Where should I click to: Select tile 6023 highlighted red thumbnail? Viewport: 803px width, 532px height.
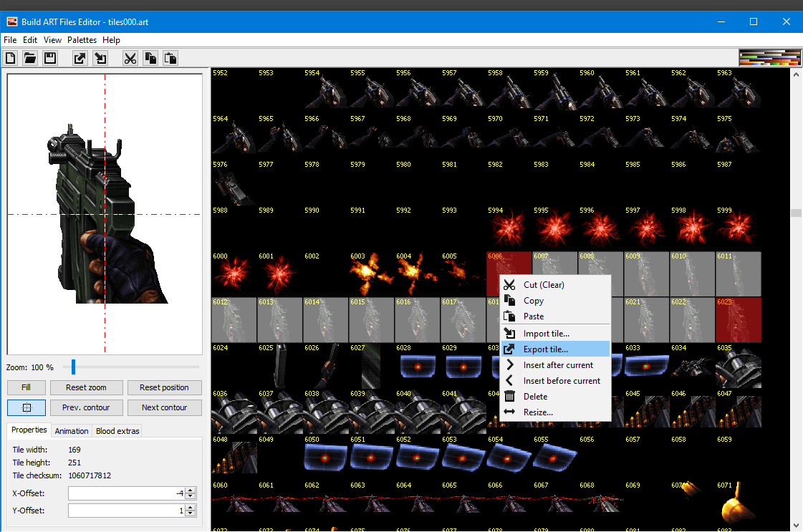coord(738,319)
